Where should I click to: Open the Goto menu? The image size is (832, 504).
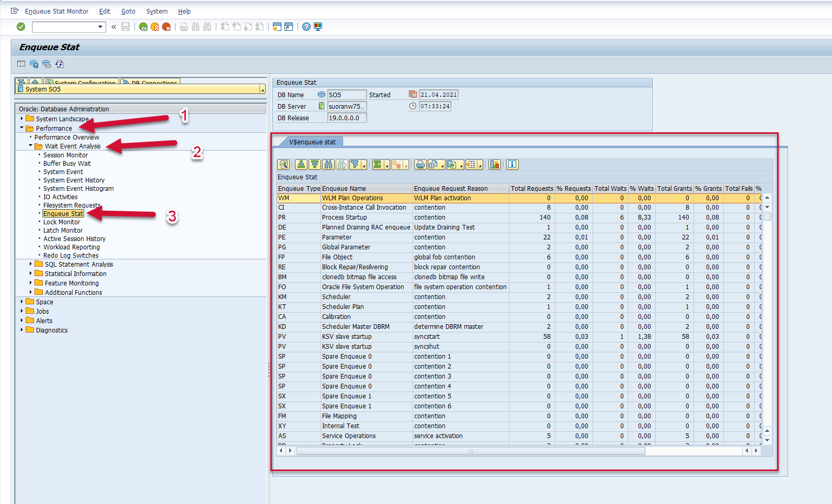tap(128, 11)
